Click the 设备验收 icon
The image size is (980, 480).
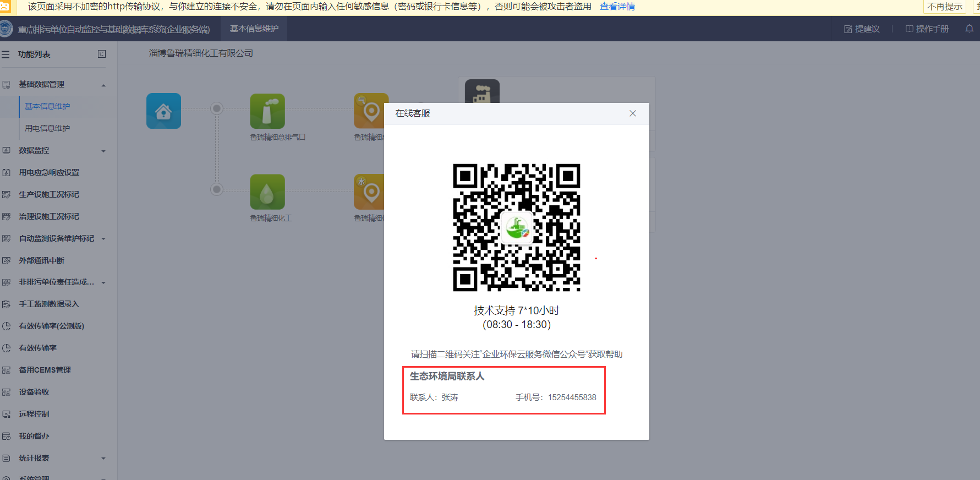click(x=7, y=392)
